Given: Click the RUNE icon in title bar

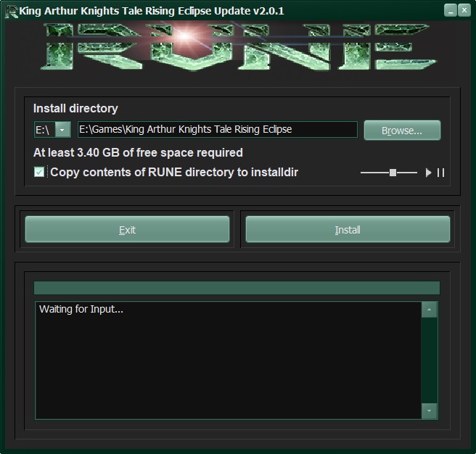Looking at the screenshot, I should [12, 12].
